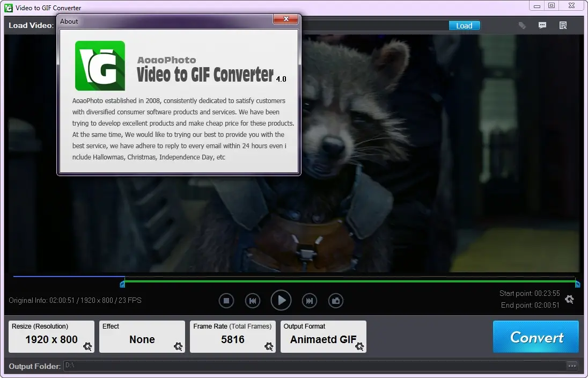Open Resize resolution settings gear
The height and width of the screenshot is (378, 588).
point(87,346)
